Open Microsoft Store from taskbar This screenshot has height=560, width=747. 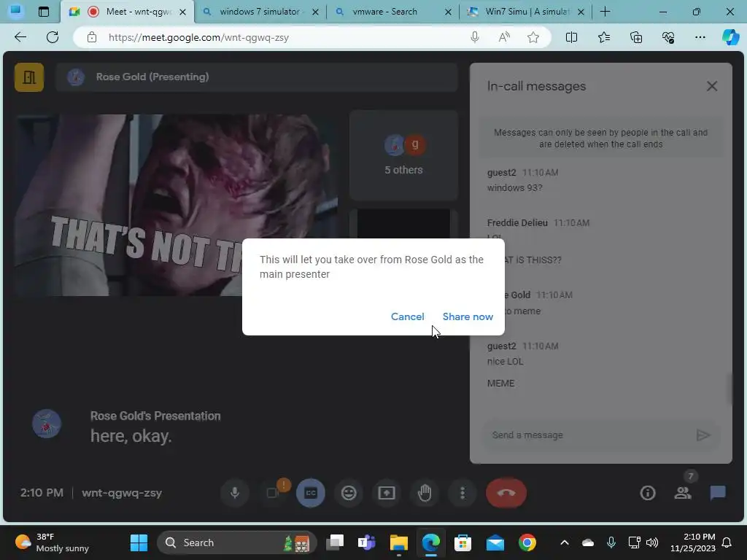coord(462,542)
